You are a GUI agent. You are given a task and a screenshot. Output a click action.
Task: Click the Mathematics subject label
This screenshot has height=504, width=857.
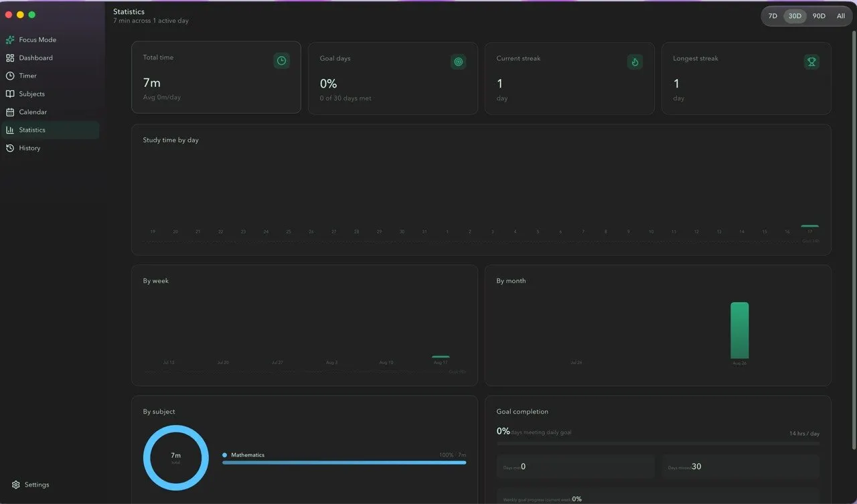(x=248, y=455)
